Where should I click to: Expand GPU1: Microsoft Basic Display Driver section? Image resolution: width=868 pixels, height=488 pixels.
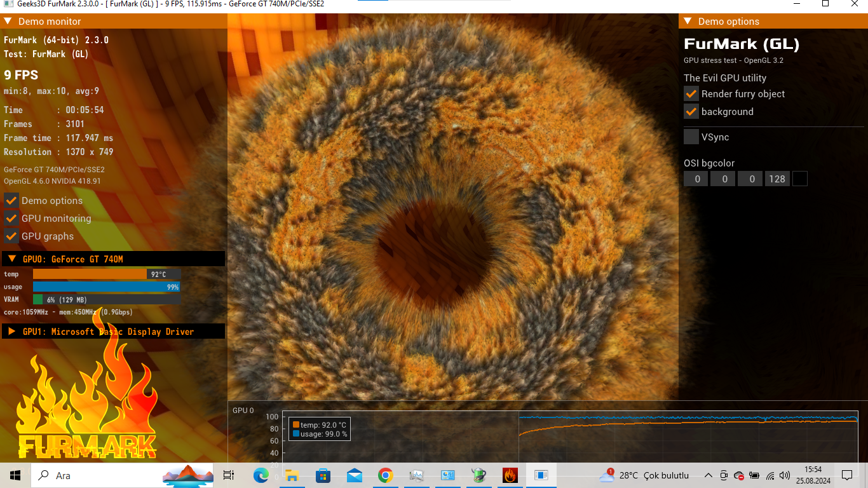tap(12, 331)
